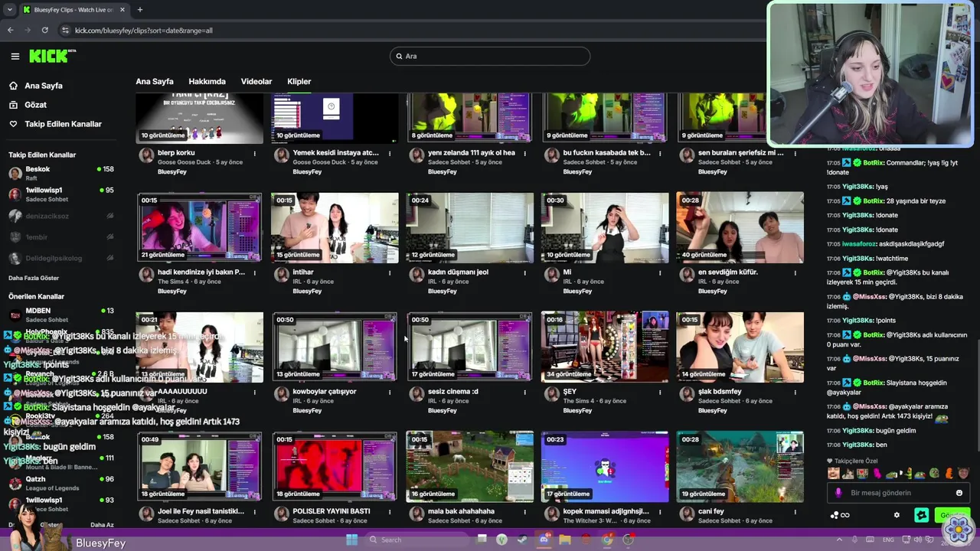Open Steam from the taskbar
This screenshot has width=980, height=551.
[x=522, y=540]
